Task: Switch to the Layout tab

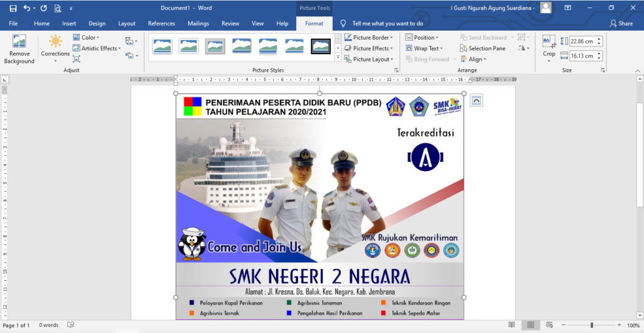Action: pos(127,23)
